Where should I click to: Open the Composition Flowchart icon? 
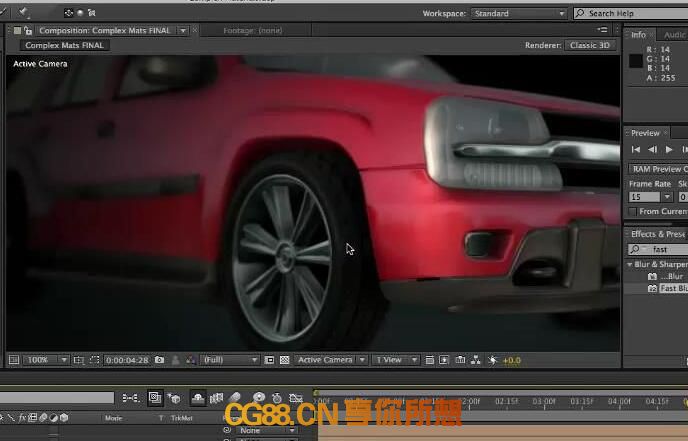coord(476,360)
